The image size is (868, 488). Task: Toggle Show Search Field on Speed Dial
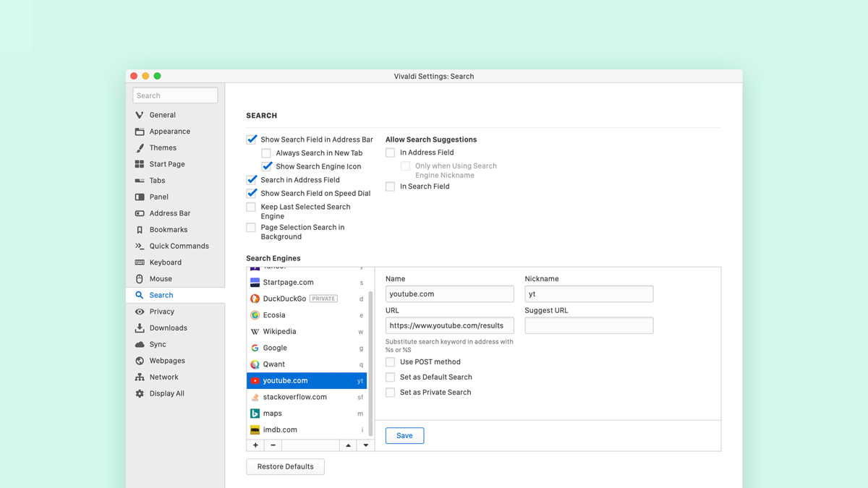point(252,194)
